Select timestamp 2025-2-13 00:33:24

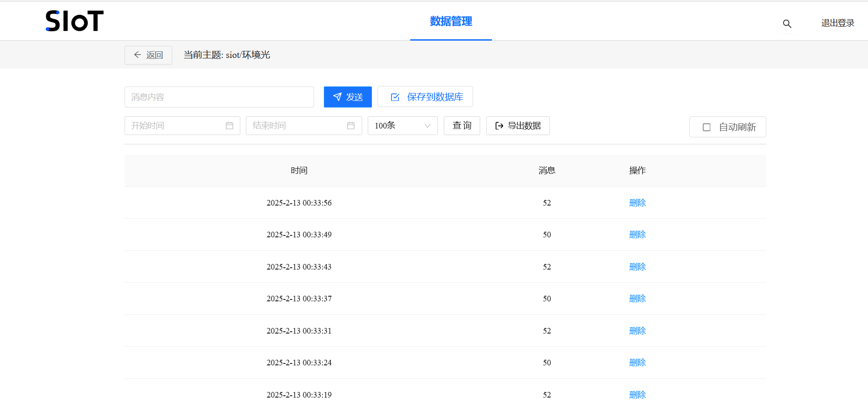point(299,363)
